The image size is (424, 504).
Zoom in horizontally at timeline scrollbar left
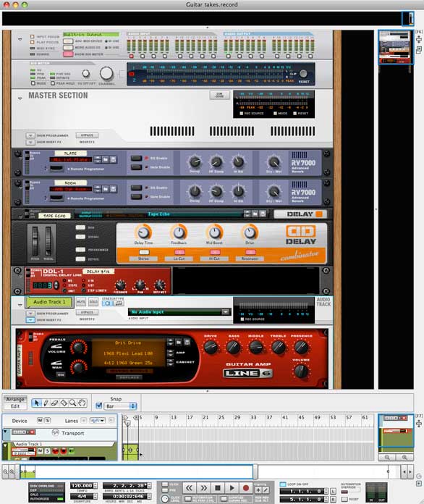click(12, 472)
